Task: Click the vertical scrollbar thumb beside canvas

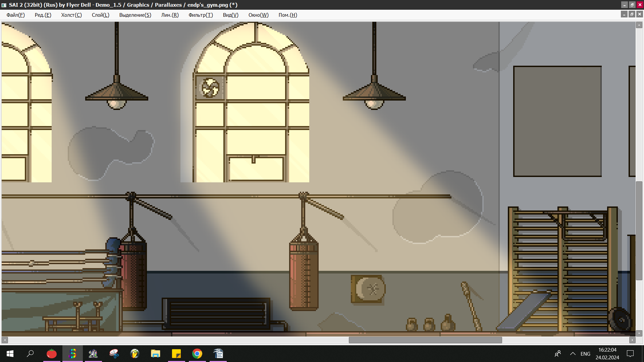Action: pos(639,231)
